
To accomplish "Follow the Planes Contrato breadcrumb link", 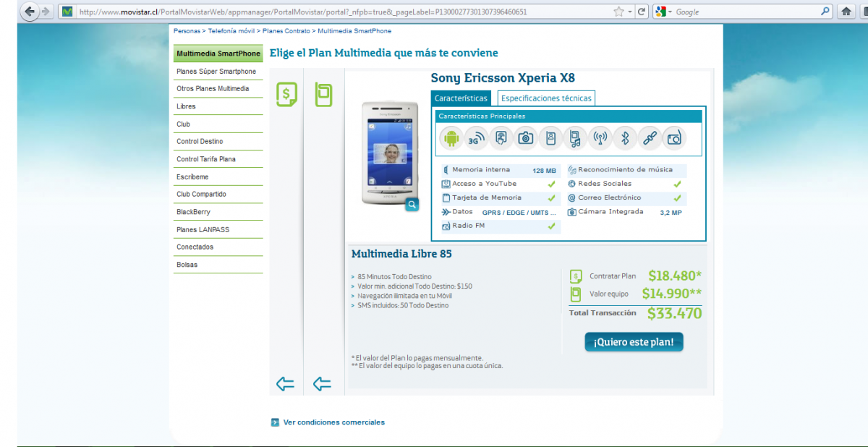I will pyautogui.click(x=286, y=31).
